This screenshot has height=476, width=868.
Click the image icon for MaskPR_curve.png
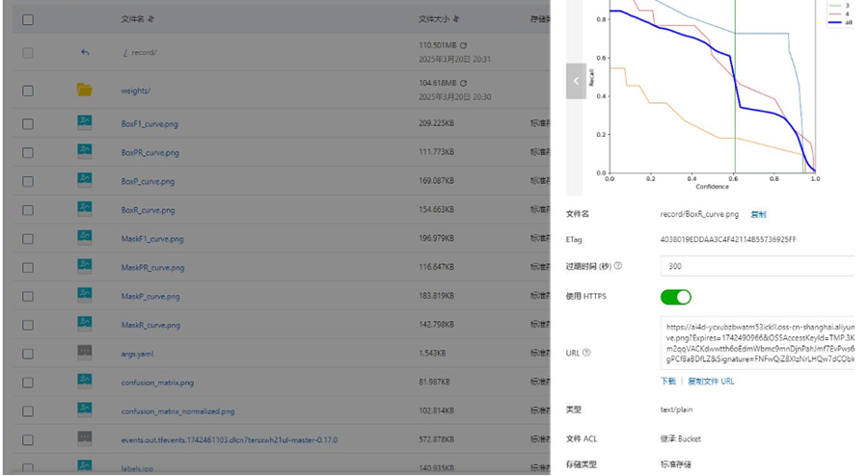pos(85,267)
